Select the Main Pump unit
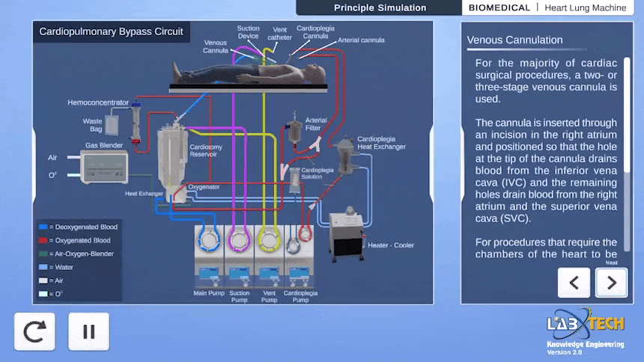 point(209,256)
